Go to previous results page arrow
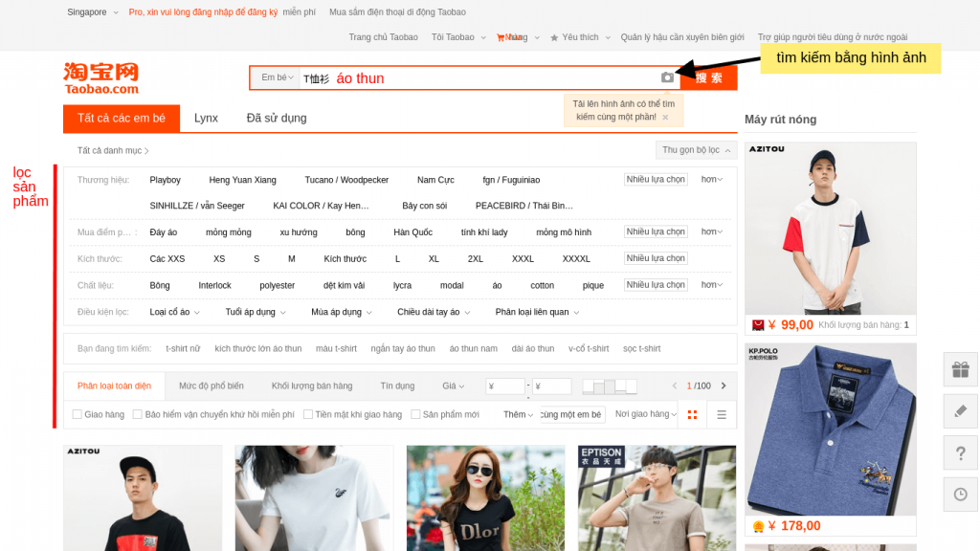The width and height of the screenshot is (980, 551). tap(675, 386)
